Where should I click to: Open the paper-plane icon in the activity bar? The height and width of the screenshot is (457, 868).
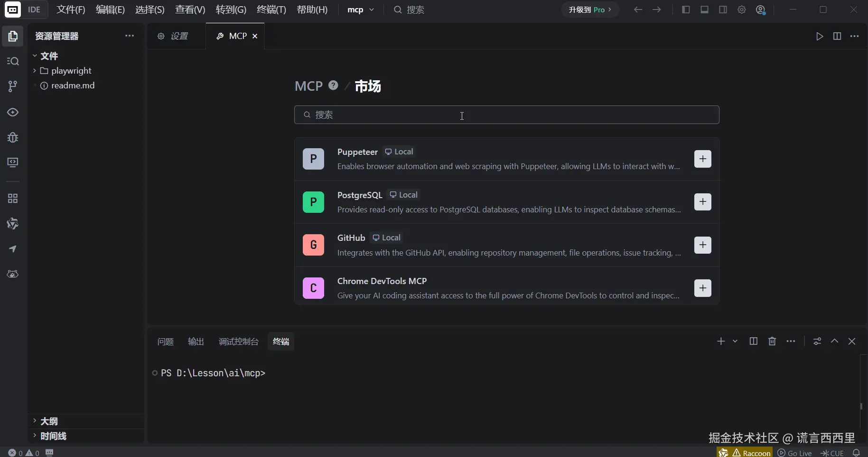click(x=13, y=249)
